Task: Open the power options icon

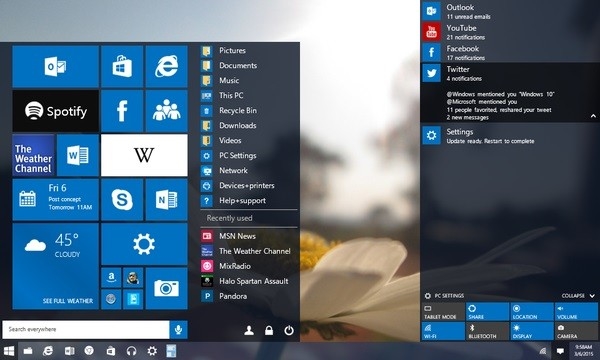Action: click(289, 330)
